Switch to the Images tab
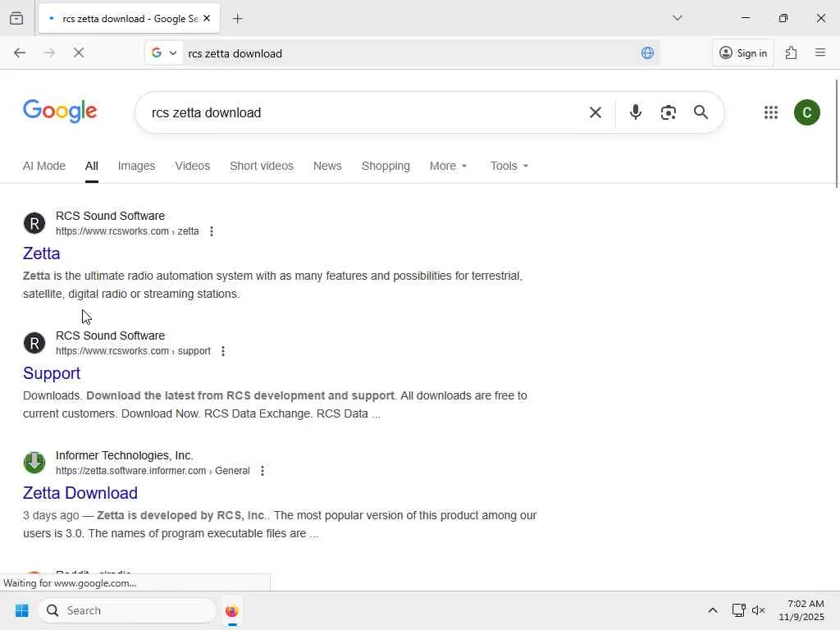This screenshot has width=840, height=630. point(136,166)
